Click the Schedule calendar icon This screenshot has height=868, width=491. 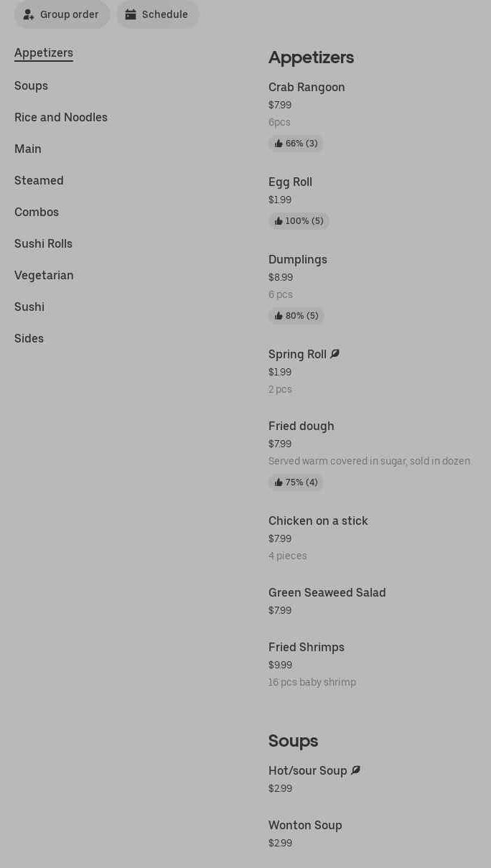(131, 14)
